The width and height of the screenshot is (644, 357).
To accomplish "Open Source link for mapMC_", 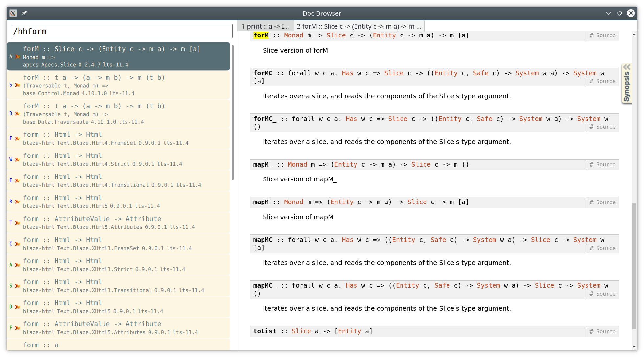I will coord(603,294).
